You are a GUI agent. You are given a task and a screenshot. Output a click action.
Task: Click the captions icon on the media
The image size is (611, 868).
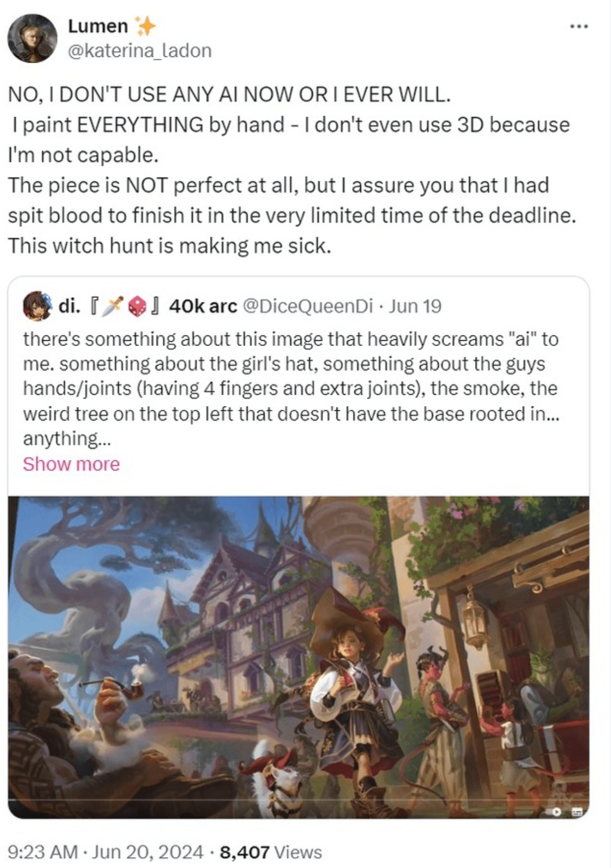click(x=577, y=812)
